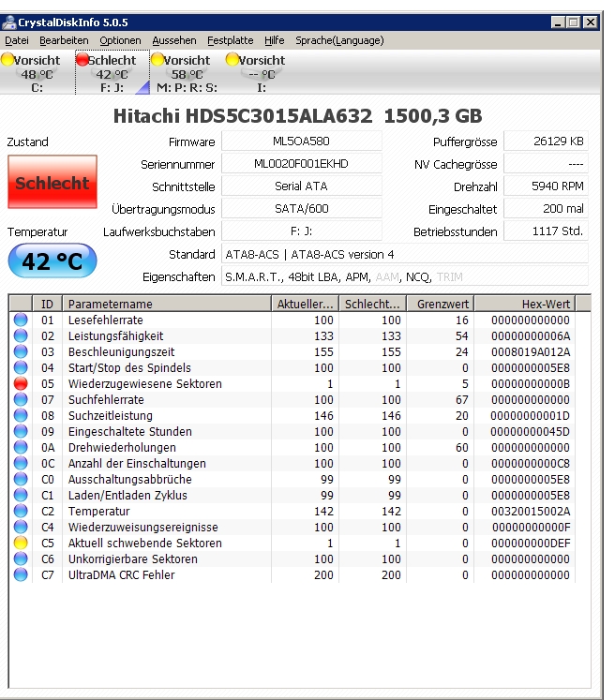
Task: Click the yellow Vorsicht dot above M: P: R: S:
Action: click(x=157, y=59)
